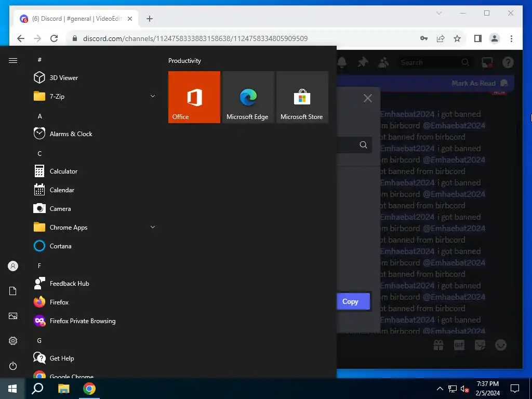Open the taskbar clock and date
The width and height of the screenshot is (532, 399).
coord(487,389)
